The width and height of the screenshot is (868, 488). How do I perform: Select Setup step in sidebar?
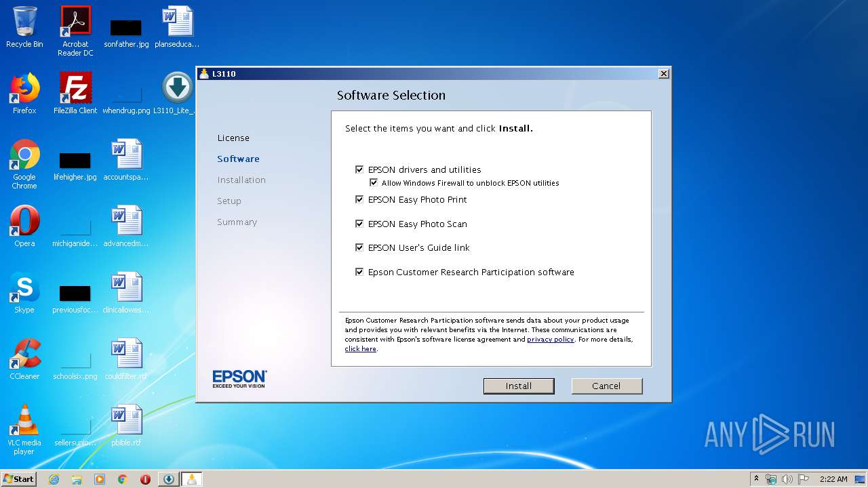click(229, 201)
